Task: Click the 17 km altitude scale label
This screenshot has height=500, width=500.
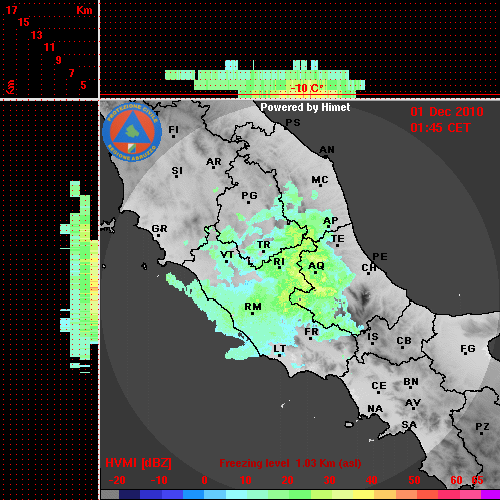Action: pyautogui.click(x=11, y=10)
